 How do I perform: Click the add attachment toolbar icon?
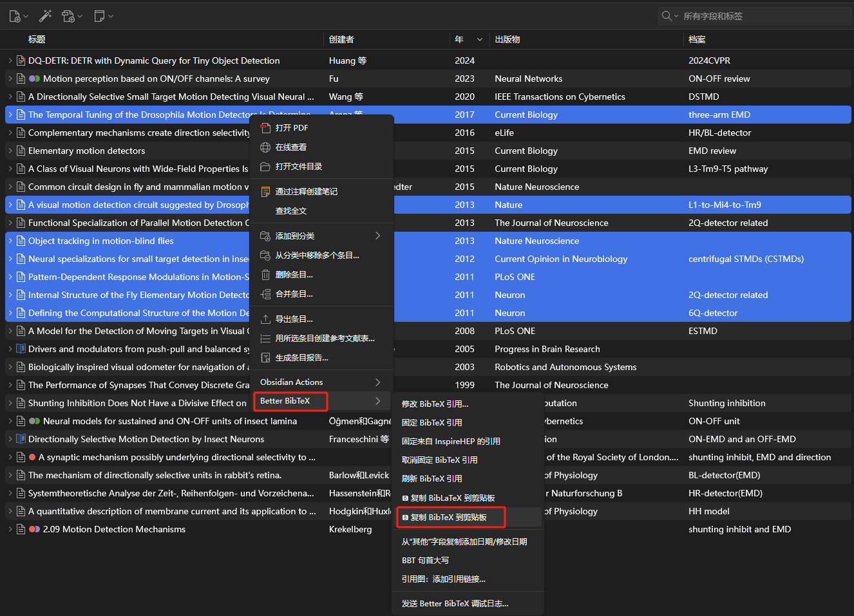[68, 16]
